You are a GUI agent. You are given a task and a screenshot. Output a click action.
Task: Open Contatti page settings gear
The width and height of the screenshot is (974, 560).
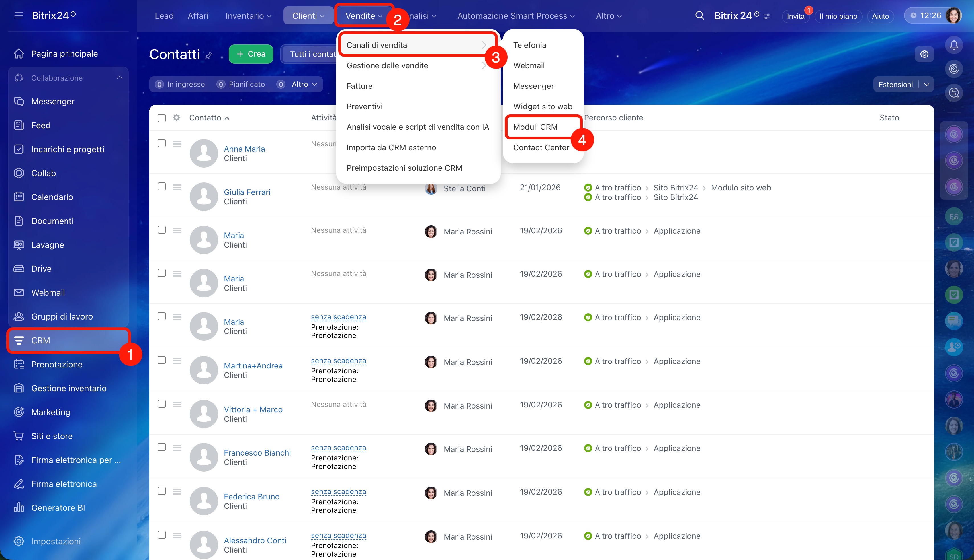[924, 54]
